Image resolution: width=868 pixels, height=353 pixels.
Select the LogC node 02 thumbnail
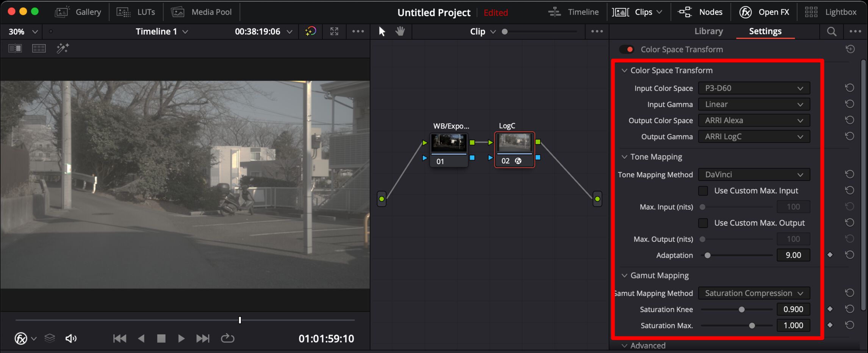[514, 143]
